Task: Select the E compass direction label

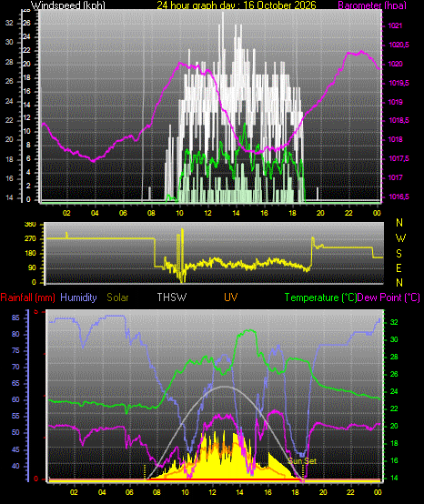Action: coord(399,268)
